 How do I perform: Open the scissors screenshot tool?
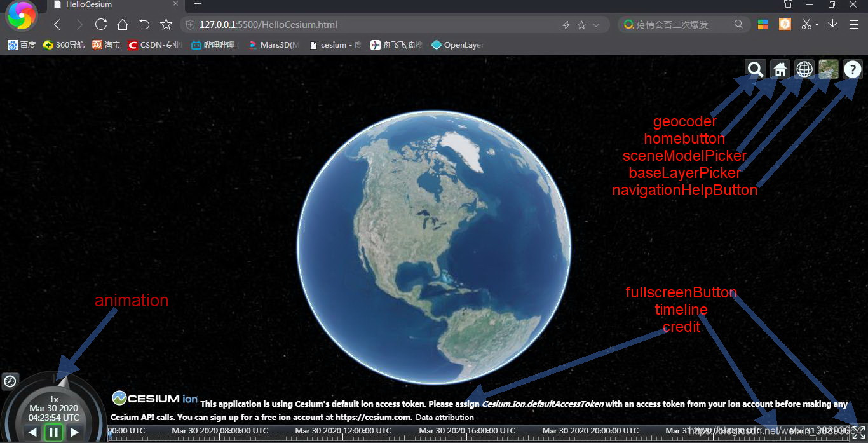(806, 24)
